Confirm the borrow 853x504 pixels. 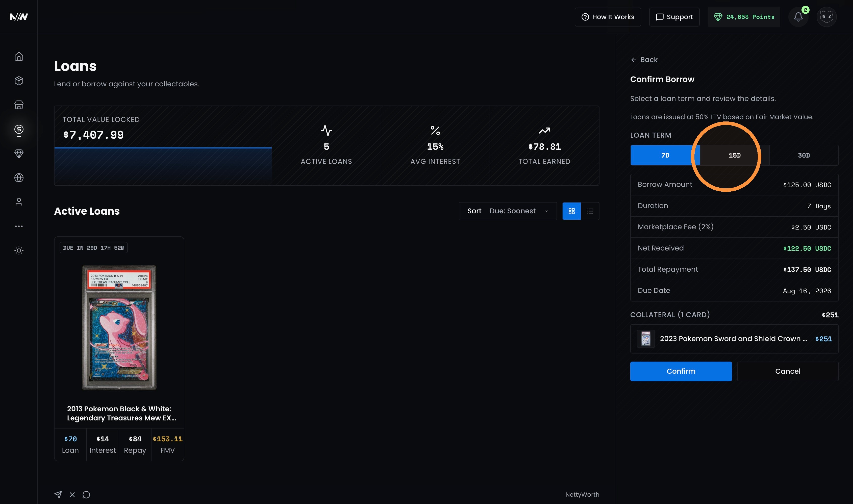click(681, 371)
